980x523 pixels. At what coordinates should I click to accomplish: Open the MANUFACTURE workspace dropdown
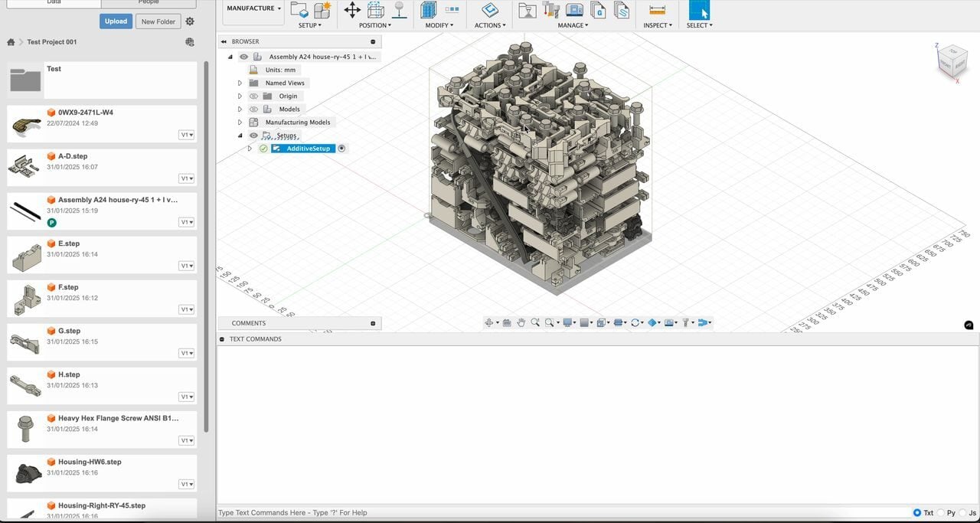point(253,8)
